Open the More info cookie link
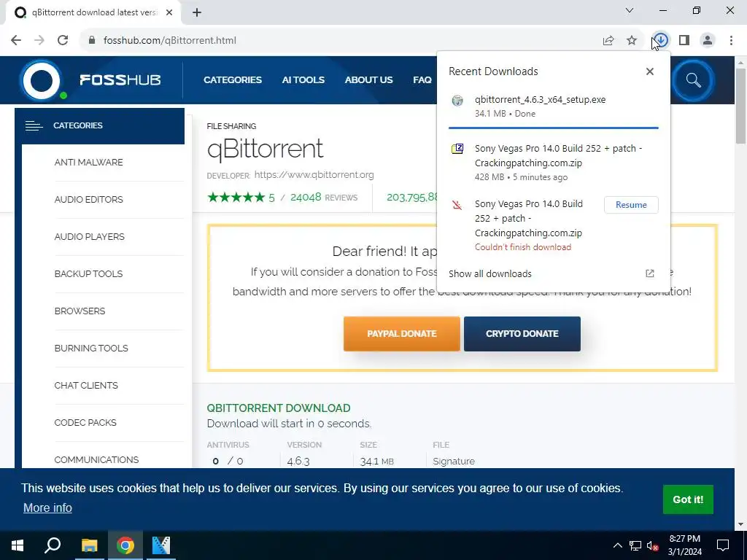The width and height of the screenshot is (747, 560). tap(47, 507)
